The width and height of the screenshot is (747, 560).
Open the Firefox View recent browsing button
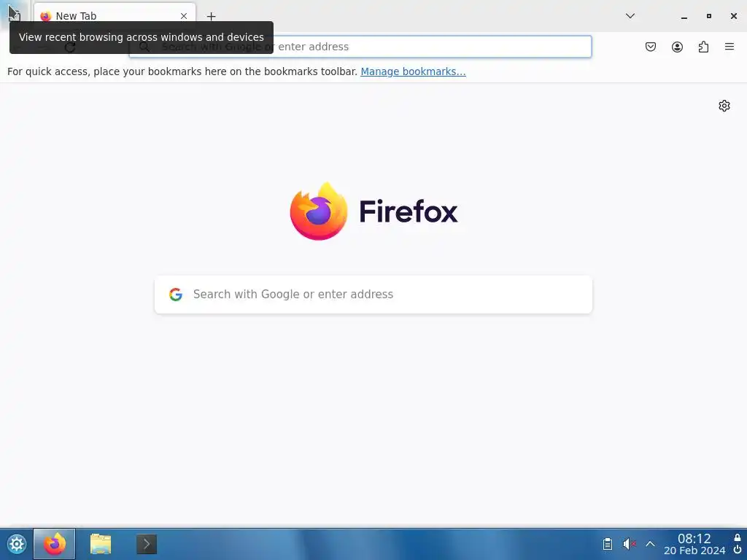(x=15, y=15)
